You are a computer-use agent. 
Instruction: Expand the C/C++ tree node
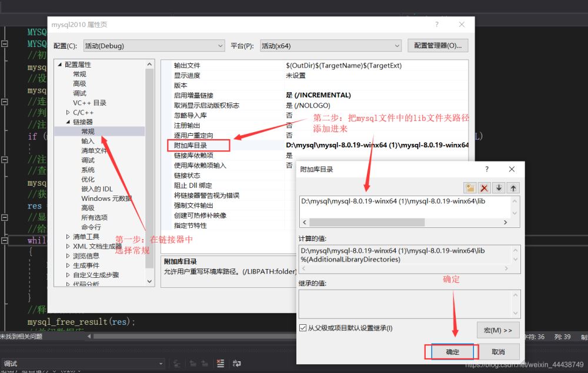(68, 113)
